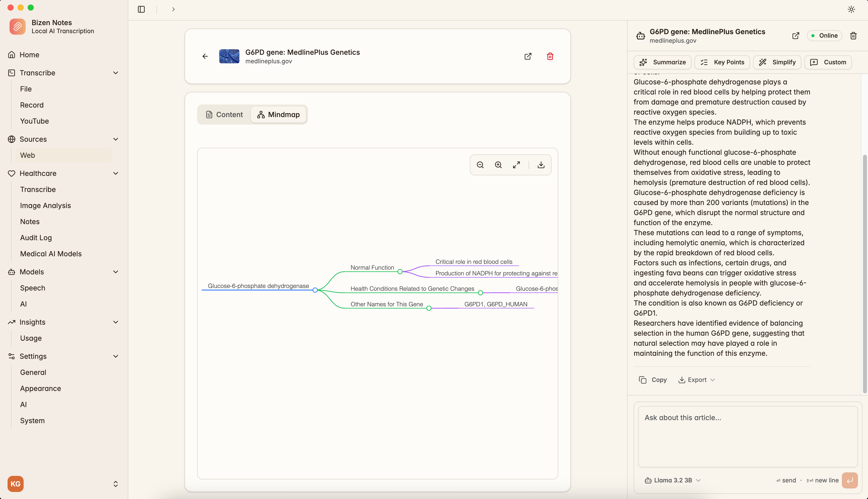Delete the G6PD article

tap(550, 56)
